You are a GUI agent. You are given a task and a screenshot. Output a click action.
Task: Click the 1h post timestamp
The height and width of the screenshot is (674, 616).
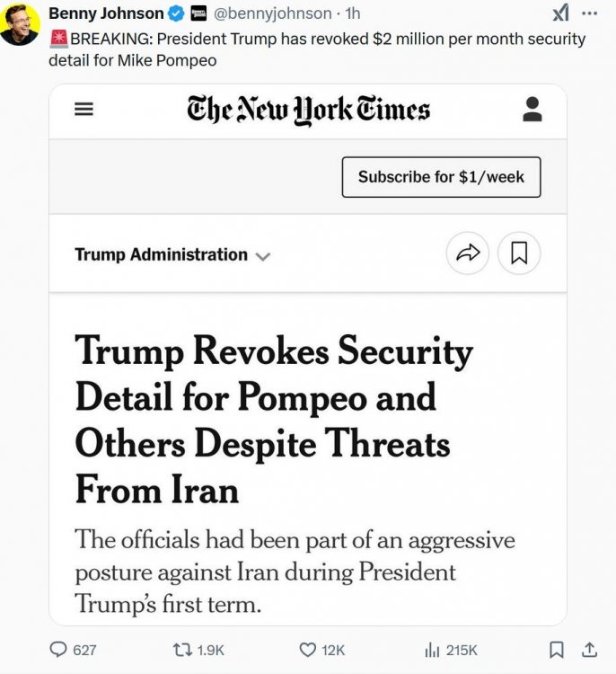353,13
